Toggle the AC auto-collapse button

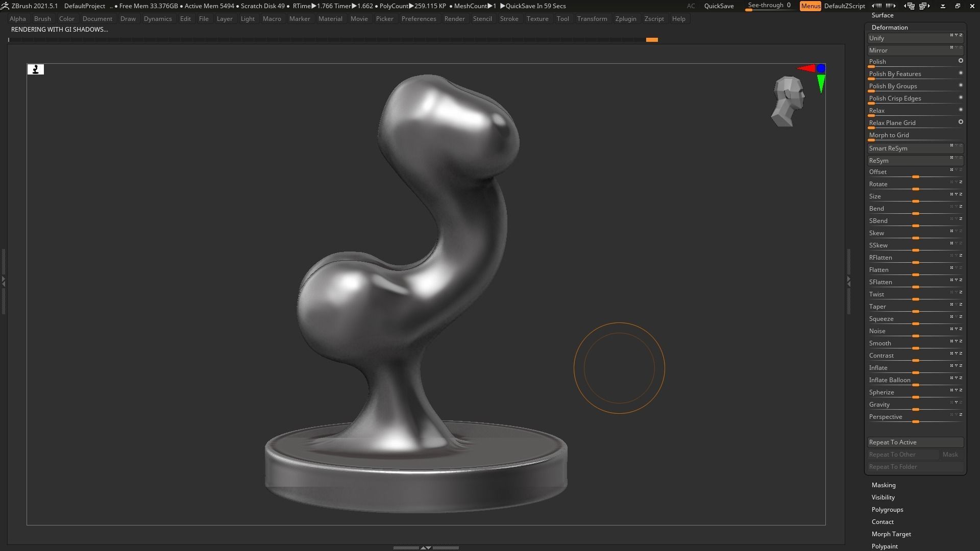[691, 6]
